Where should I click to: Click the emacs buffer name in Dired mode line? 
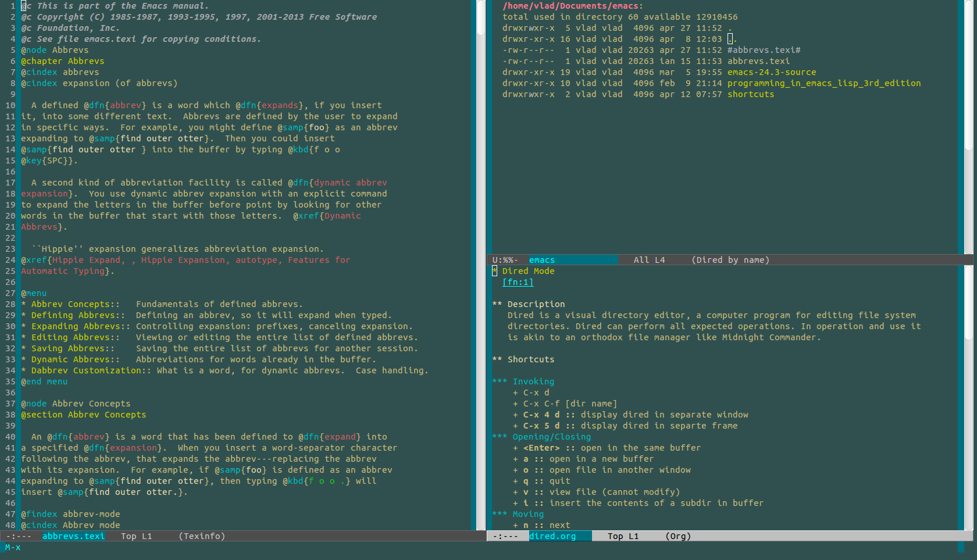[542, 260]
